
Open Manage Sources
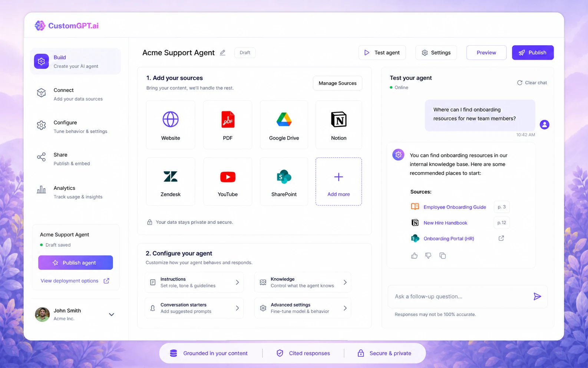pyautogui.click(x=337, y=83)
